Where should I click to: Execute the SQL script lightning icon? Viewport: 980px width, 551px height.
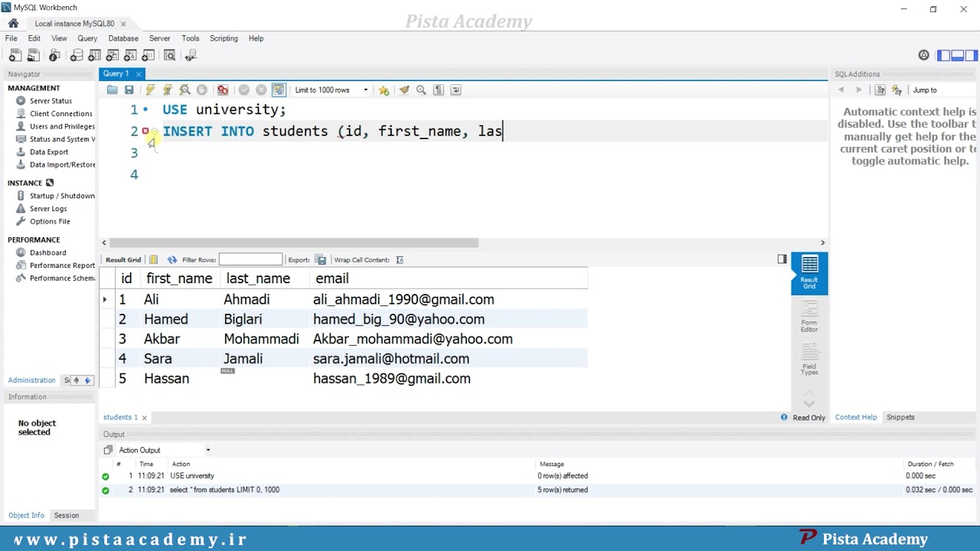pyautogui.click(x=150, y=90)
